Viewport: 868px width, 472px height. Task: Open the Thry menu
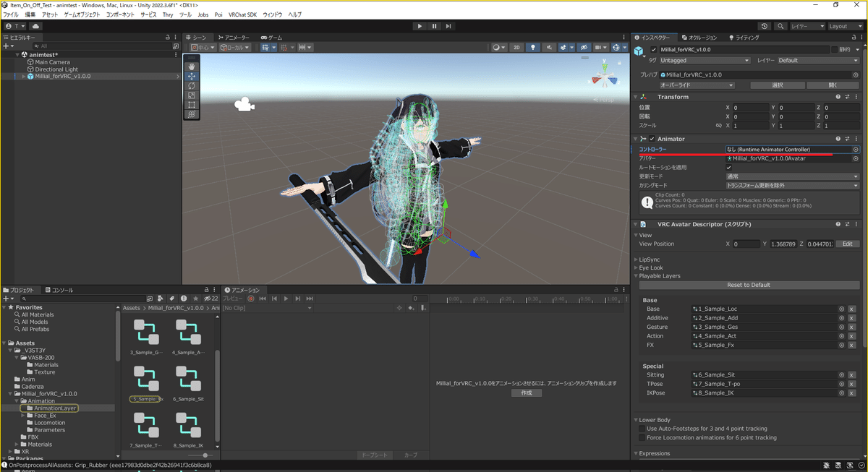pos(168,14)
